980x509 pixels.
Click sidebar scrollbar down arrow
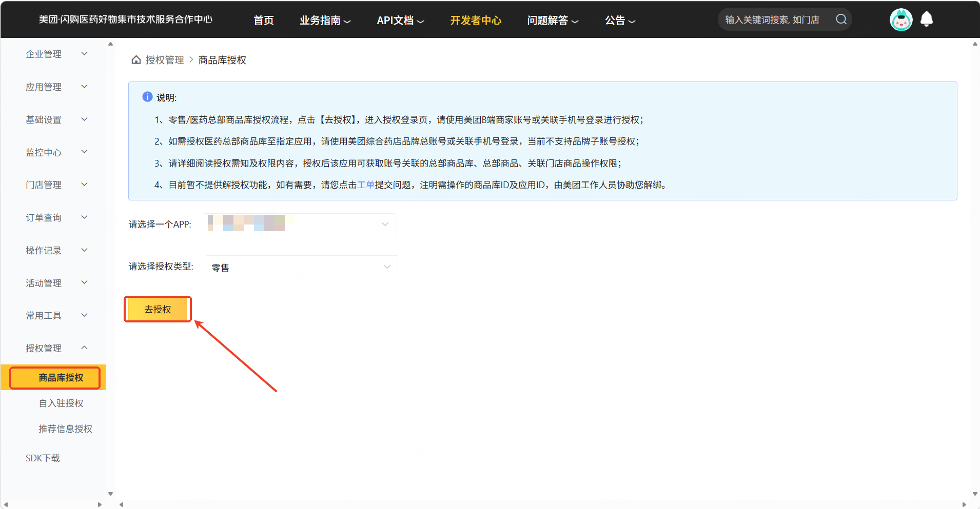pyautogui.click(x=110, y=494)
